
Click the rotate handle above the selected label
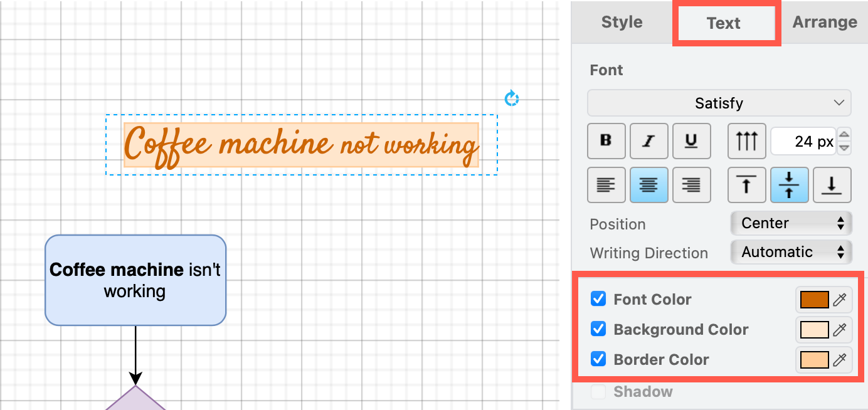(512, 98)
